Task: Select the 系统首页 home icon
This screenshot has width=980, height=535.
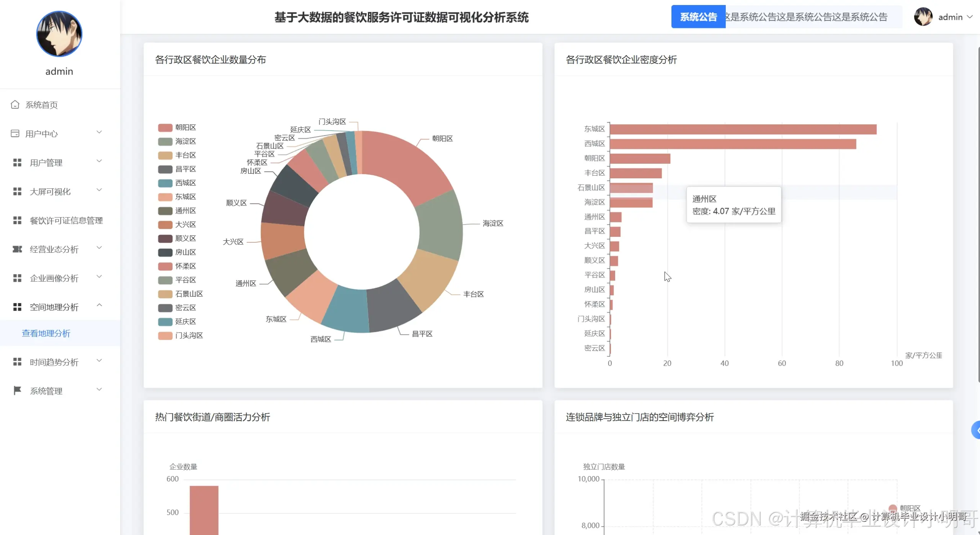Action: [15, 104]
